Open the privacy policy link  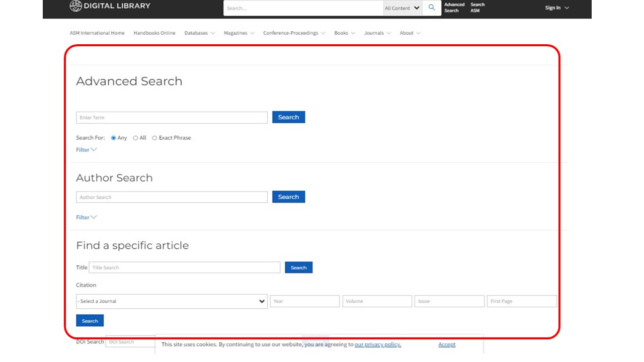coord(377,344)
